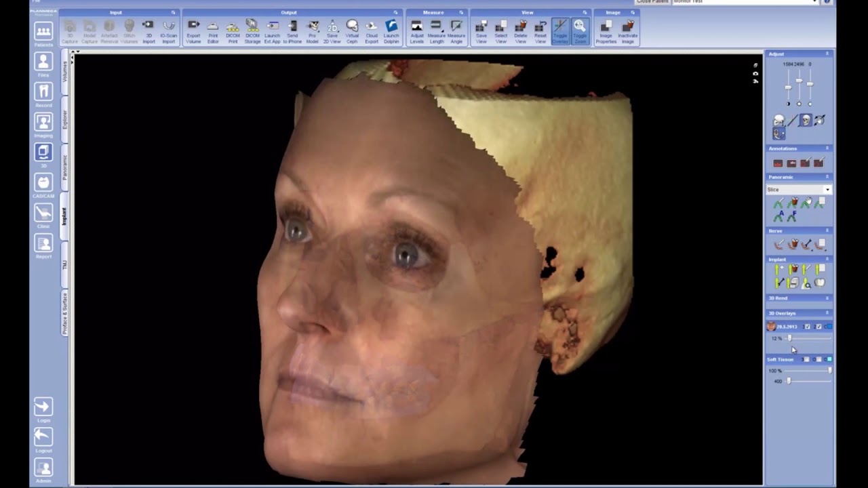Click the trash icon in the Nerve panel
The height and width of the screenshot is (488, 868).
click(793, 244)
